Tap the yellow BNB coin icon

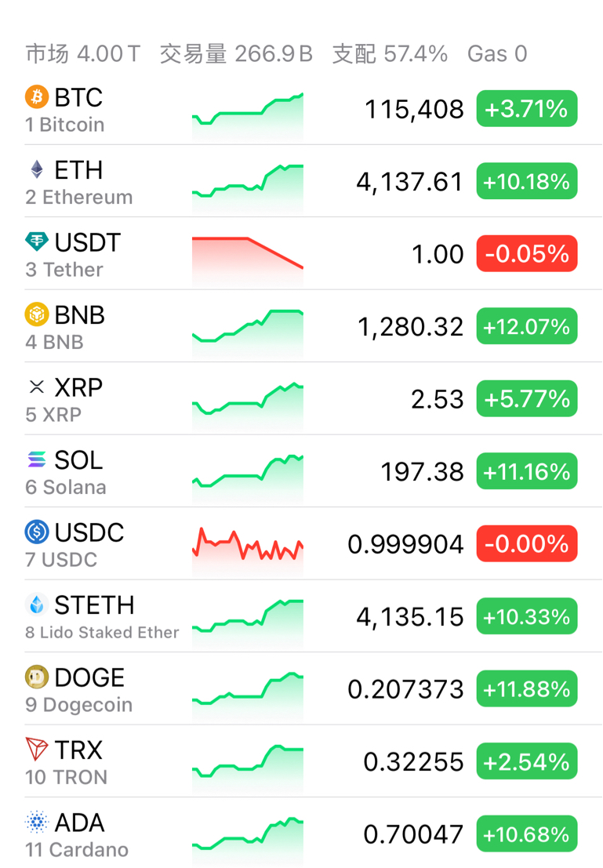[37, 314]
